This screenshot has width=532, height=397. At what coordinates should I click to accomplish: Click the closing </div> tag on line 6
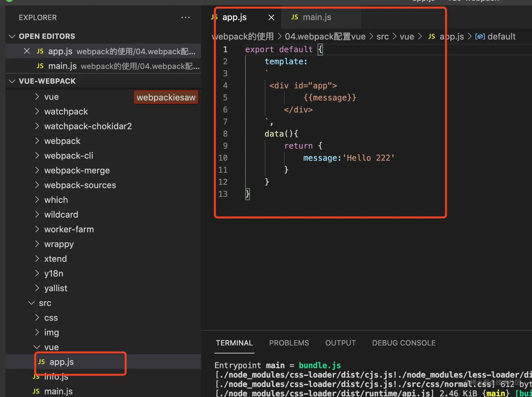tap(298, 110)
